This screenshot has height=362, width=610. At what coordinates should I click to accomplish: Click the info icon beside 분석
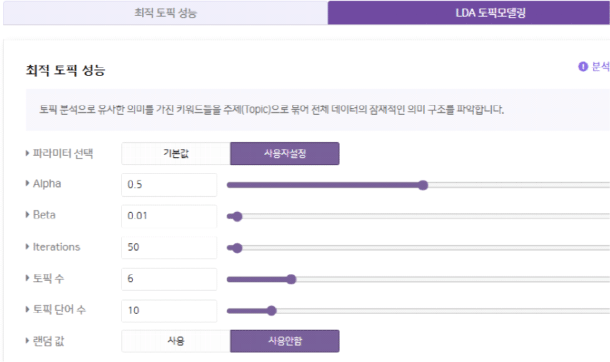point(583,66)
